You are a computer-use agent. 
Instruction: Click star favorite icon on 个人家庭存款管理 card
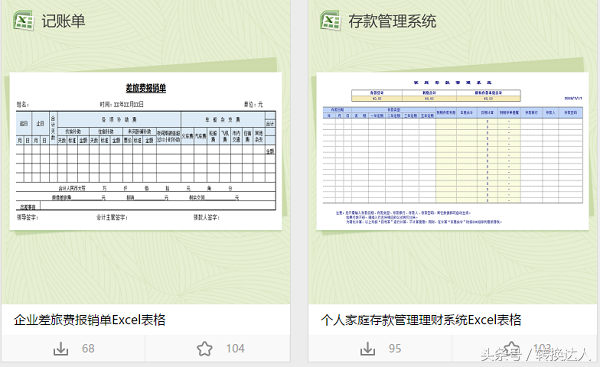[x=512, y=348]
